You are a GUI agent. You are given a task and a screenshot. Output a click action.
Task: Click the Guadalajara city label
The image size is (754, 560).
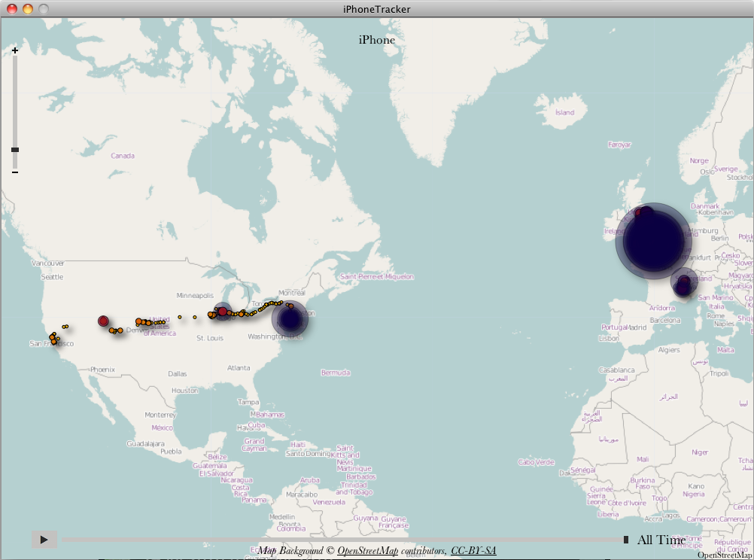pyautogui.click(x=145, y=443)
